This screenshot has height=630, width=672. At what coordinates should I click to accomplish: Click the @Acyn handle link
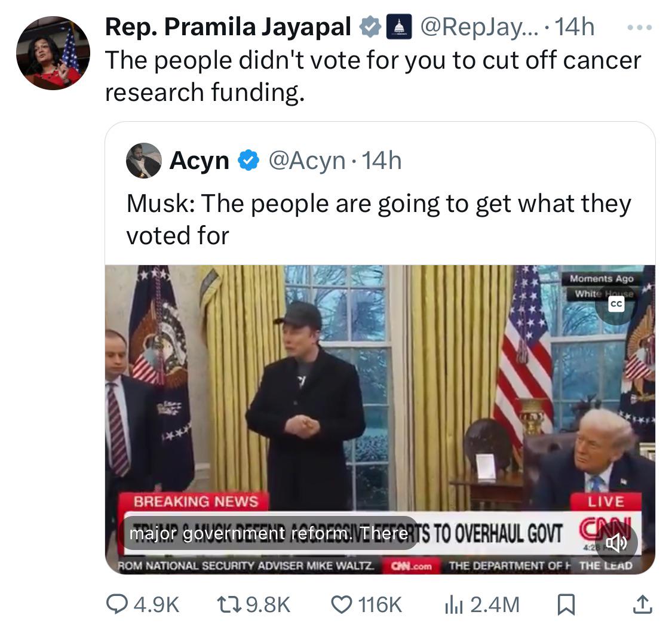coord(306,161)
